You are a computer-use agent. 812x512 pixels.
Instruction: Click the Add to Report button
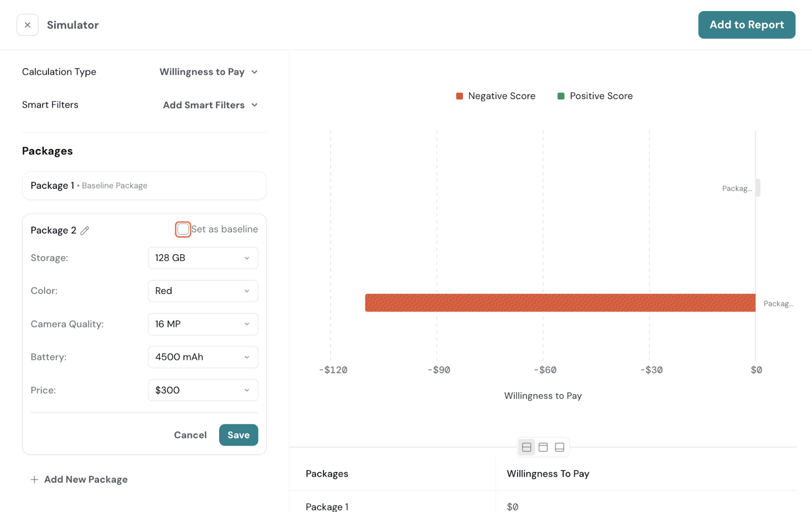[746, 25]
